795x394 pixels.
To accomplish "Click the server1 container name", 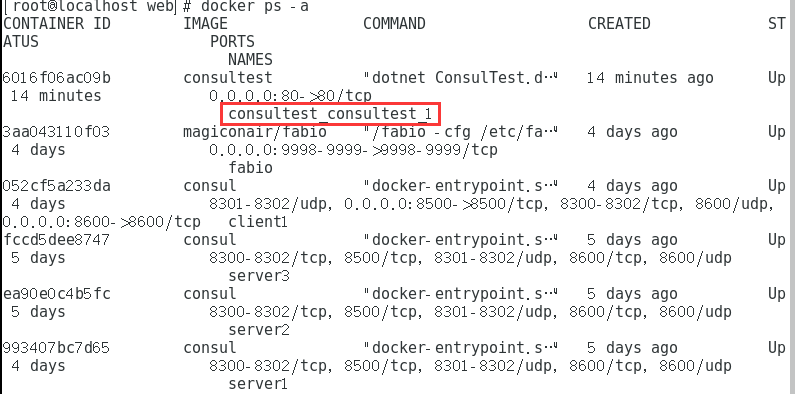I will pos(258,384).
